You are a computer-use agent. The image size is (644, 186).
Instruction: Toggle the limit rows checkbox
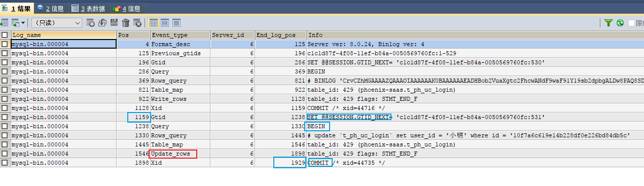(x=632, y=23)
